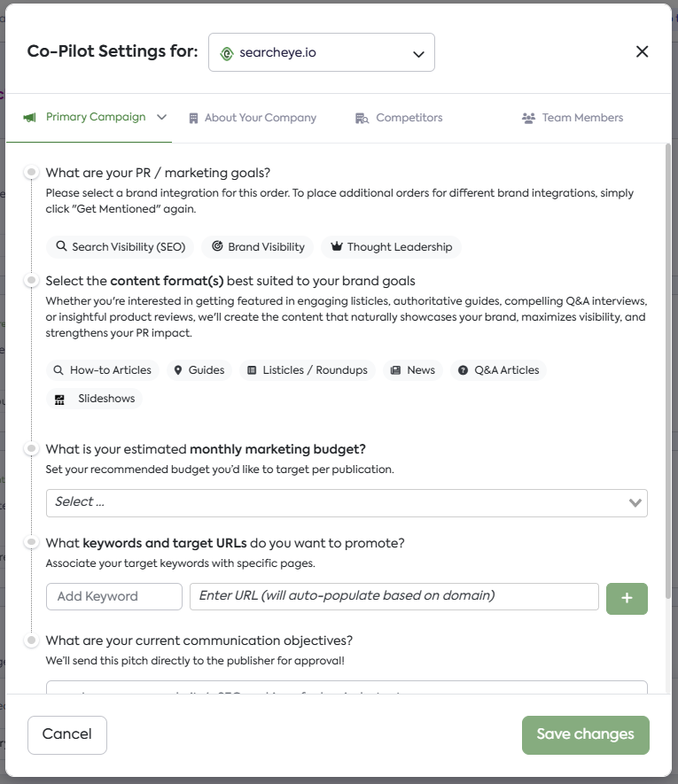This screenshot has height=784, width=678.
Task: Select the News content format chip
Action: tap(413, 370)
